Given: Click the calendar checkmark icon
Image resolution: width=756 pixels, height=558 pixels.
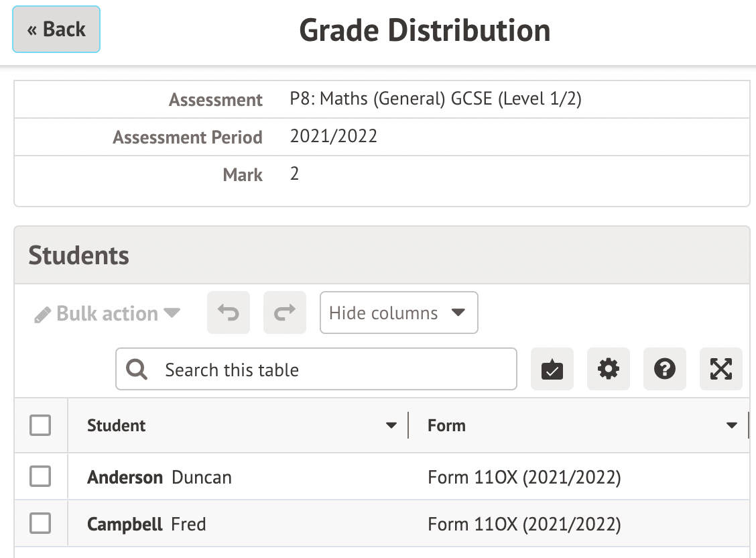Looking at the screenshot, I should click(552, 369).
